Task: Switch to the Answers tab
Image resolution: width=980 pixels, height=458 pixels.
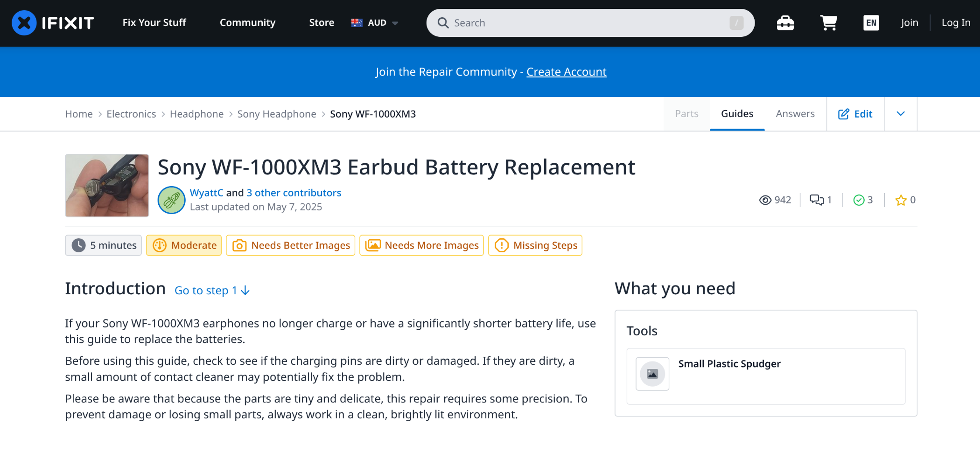Action: click(795, 114)
